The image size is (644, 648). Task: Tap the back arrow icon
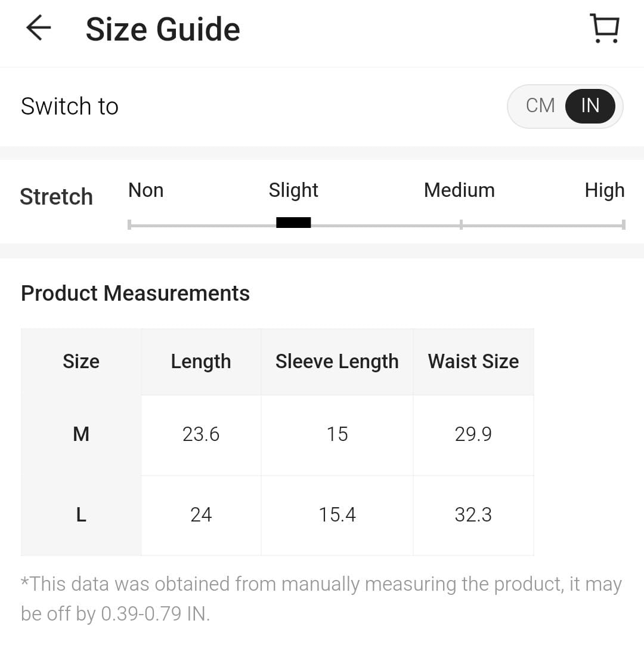coord(39,28)
